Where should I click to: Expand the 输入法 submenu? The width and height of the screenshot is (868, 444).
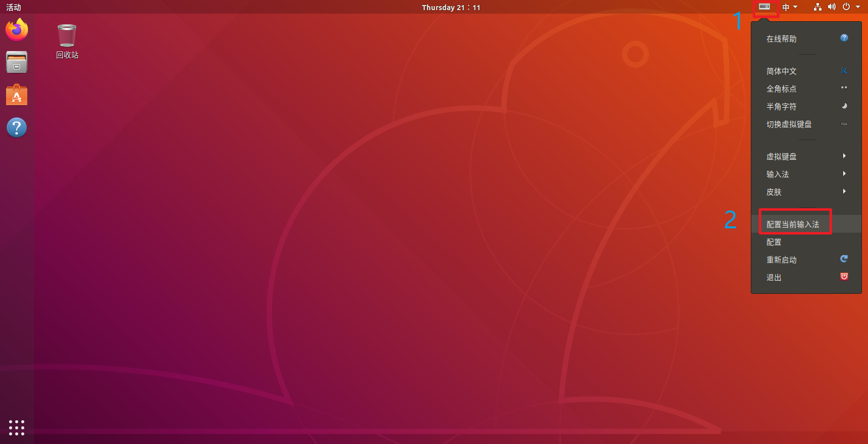[x=806, y=174]
